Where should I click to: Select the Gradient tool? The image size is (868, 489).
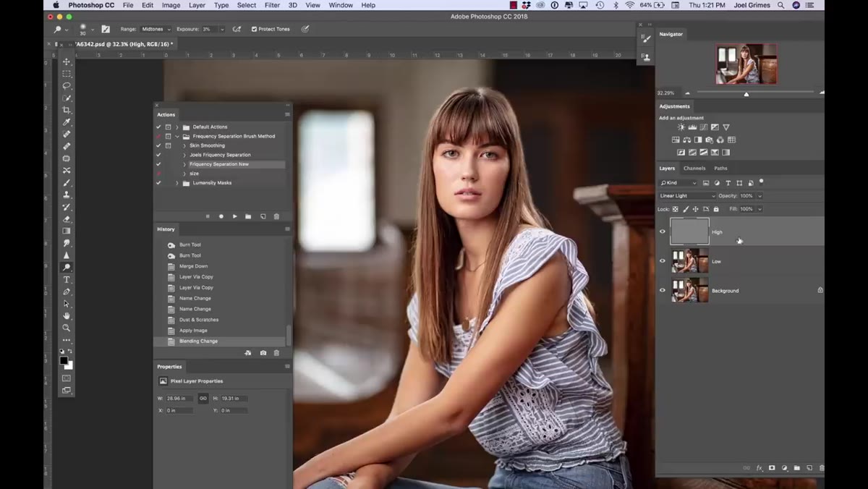click(67, 231)
